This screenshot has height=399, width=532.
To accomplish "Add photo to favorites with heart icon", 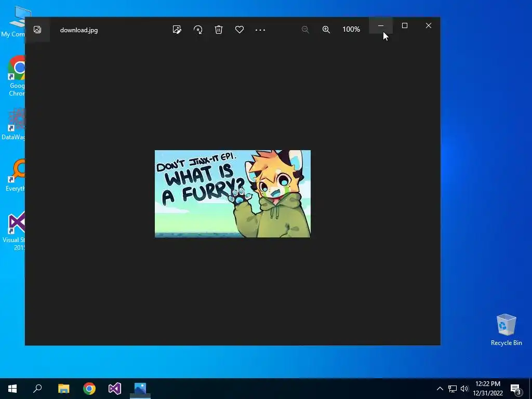I will click(240, 30).
